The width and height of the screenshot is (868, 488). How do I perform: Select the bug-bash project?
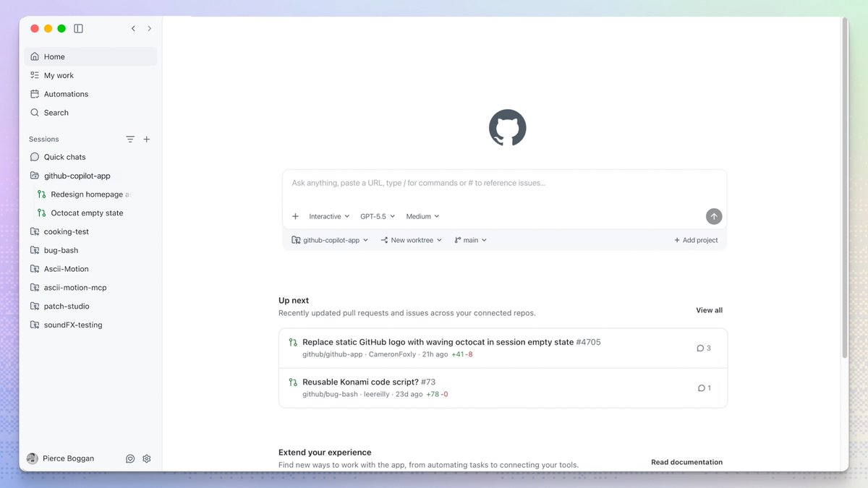(x=90, y=250)
